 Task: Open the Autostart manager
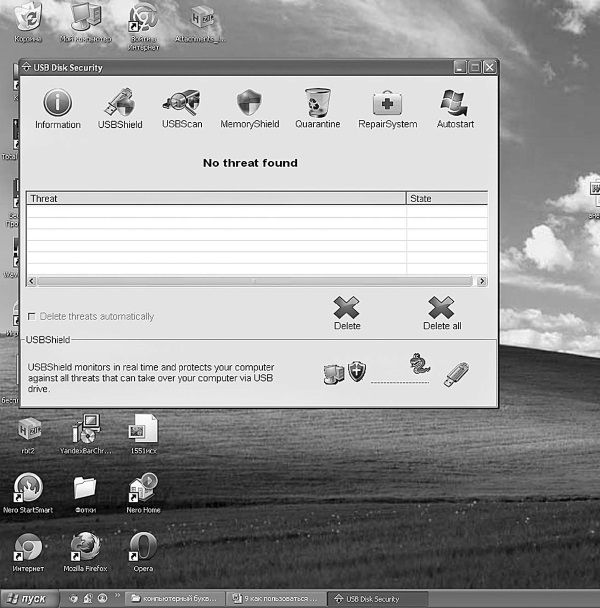(x=455, y=108)
